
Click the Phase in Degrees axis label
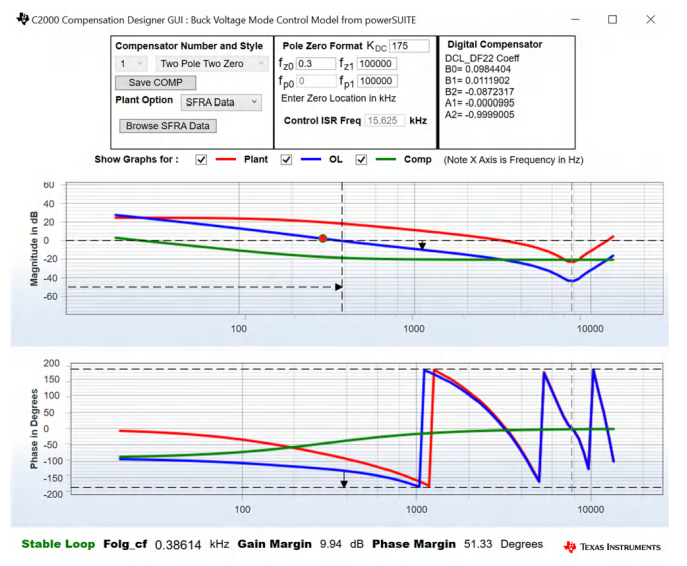[34, 429]
